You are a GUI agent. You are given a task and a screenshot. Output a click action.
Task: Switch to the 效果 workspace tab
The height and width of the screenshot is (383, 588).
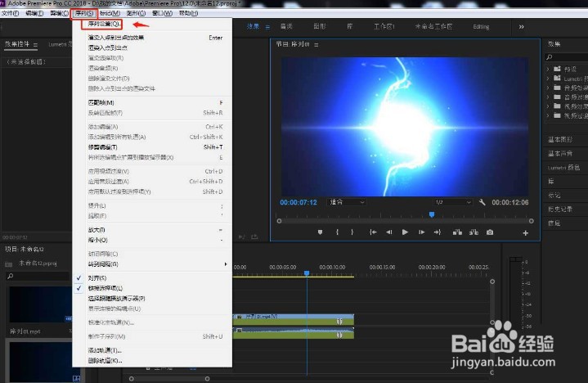tap(253, 26)
